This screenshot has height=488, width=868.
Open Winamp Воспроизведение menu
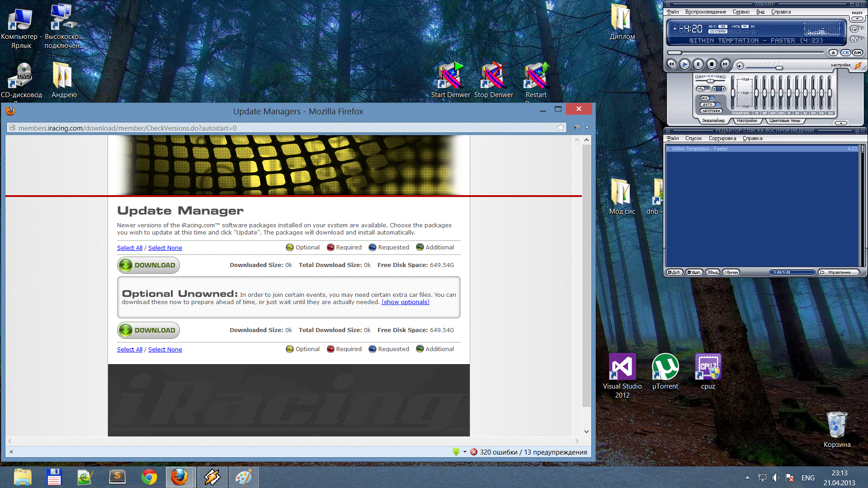[x=705, y=12]
